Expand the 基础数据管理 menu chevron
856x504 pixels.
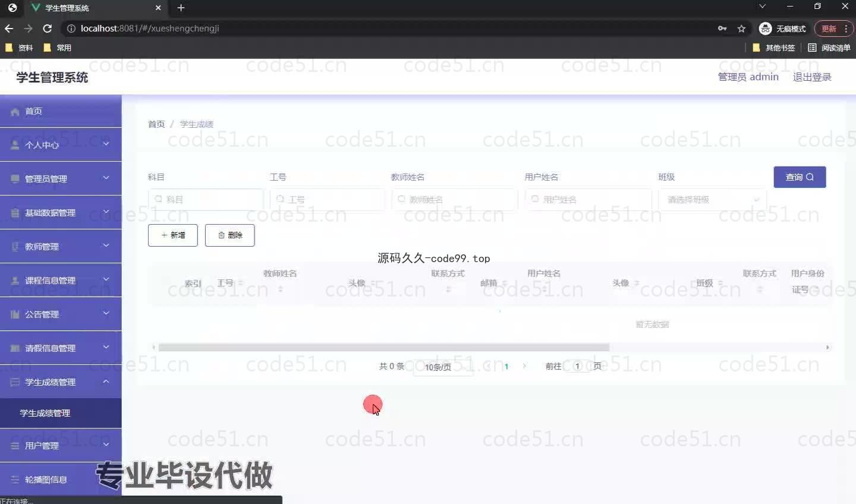click(x=106, y=212)
